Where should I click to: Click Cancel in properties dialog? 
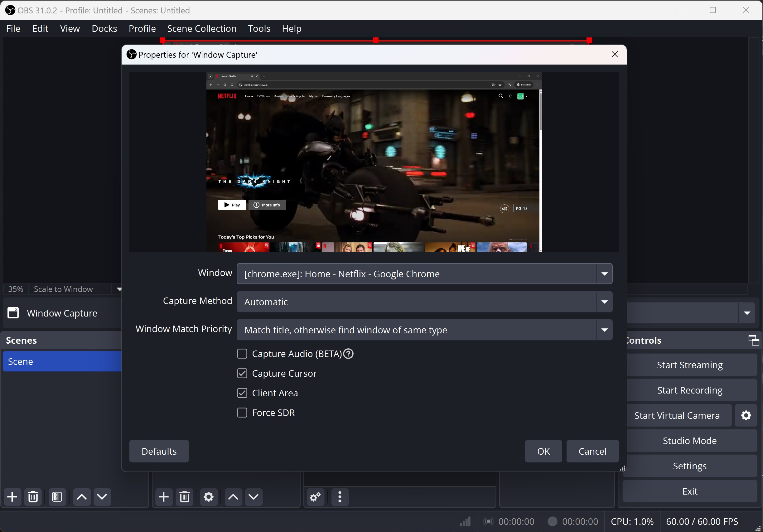click(592, 451)
